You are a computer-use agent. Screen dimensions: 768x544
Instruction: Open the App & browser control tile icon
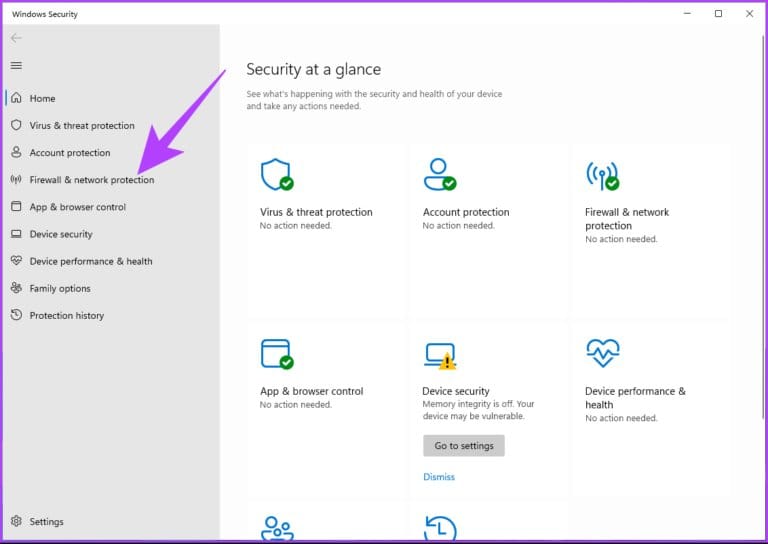click(276, 354)
